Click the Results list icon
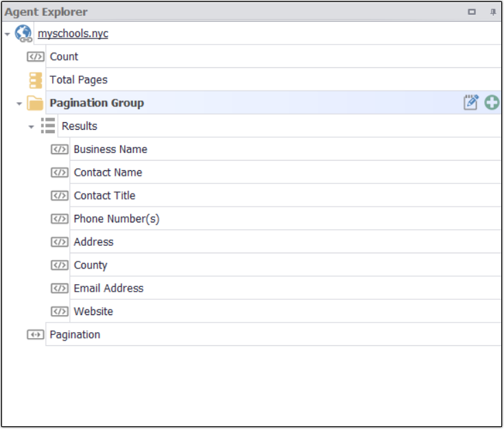This screenshot has height=429, width=504. (x=47, y=126)
